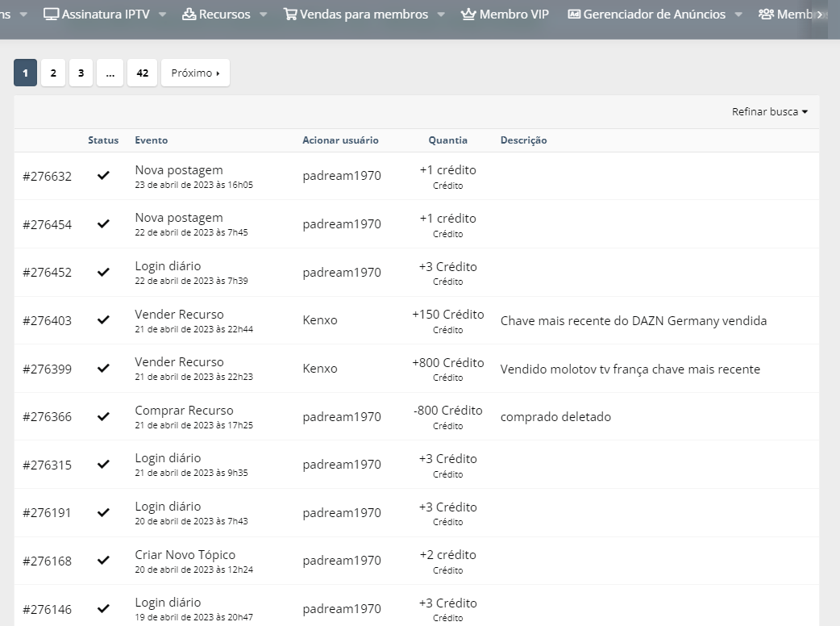
Task: Go to page 2 of transactions
Action: pos(53,73)
